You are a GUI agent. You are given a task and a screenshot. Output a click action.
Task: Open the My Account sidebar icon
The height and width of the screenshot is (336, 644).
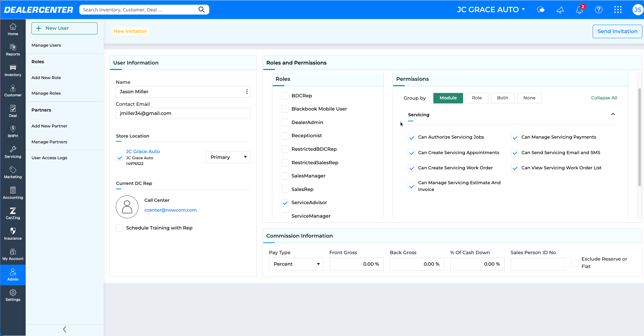tap(13, 255)
